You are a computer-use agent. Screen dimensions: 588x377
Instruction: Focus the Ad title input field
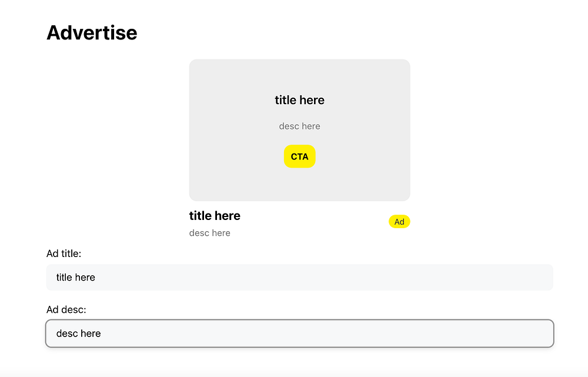tap(300, 277)
